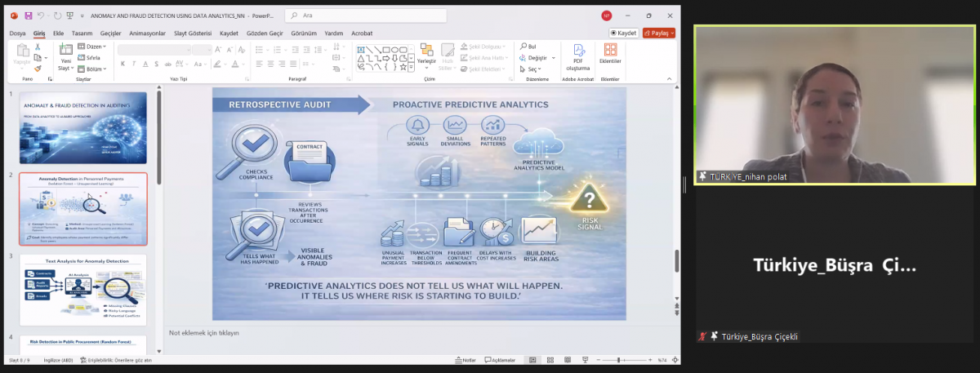This screenshot has height=373, width=980.
Task: Click the Save icon in quick access toolbar
Action: coord(28,16)
